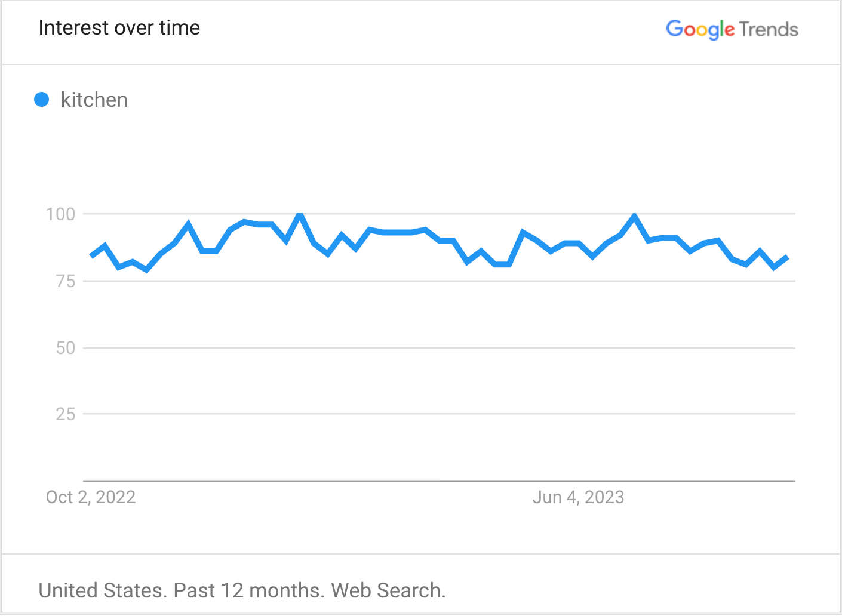
Task: Click the rightmost end point of the line
Action: point(788,257)
